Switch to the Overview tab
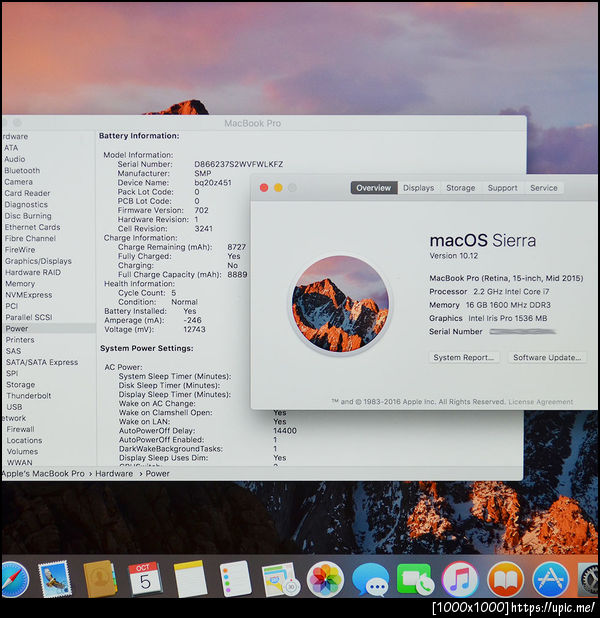The width and height of the screenshot is (600, 618). click(374, 188)
